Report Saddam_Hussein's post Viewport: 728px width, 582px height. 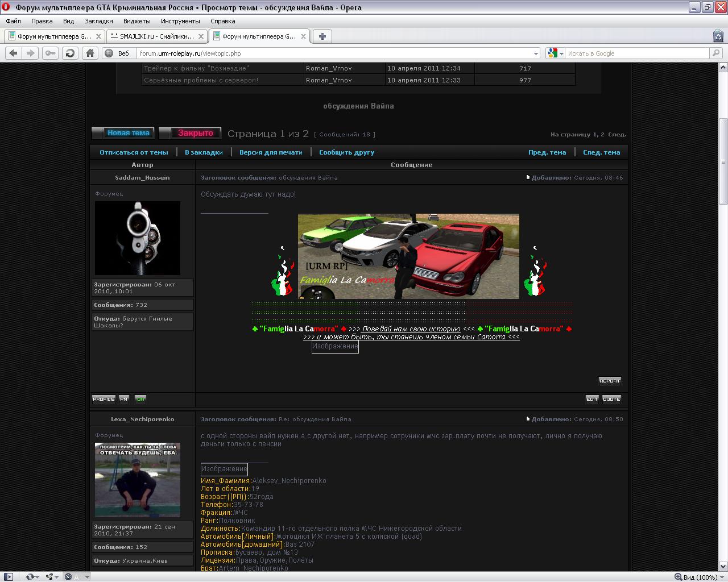pyautogui.click(x=610, y=381)
